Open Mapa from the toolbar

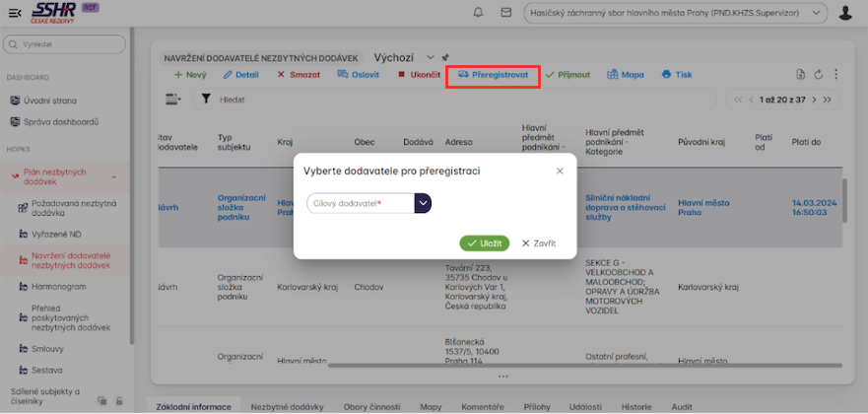(625, 75)
